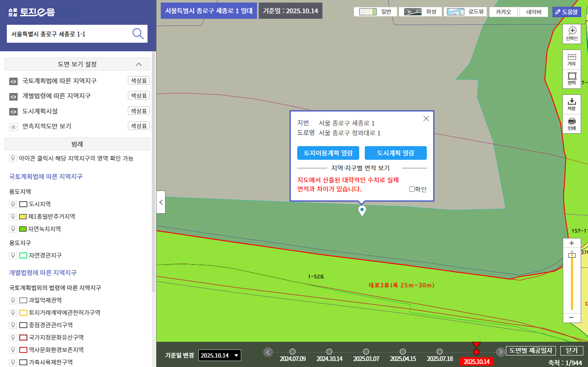This screenshot has width=588, height=367.
Task: Select the 선확인 tool icon
Action: click(572, 34)
